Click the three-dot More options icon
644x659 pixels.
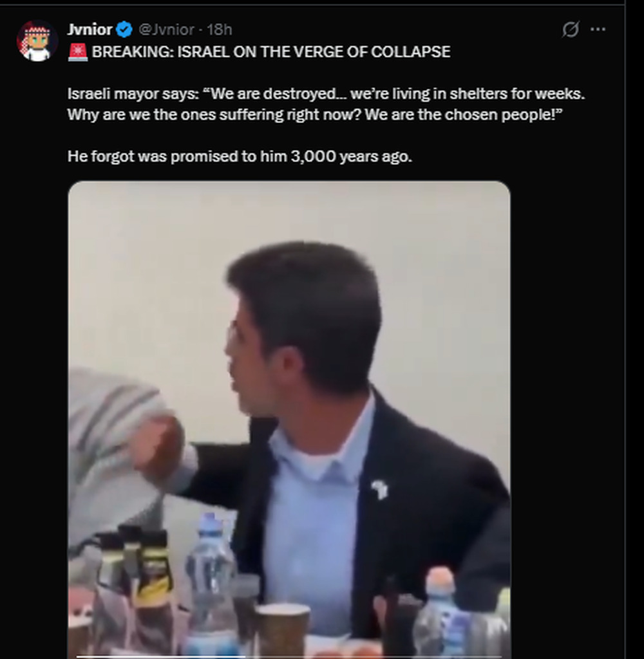pyautogui.click(x=598, y=30)
